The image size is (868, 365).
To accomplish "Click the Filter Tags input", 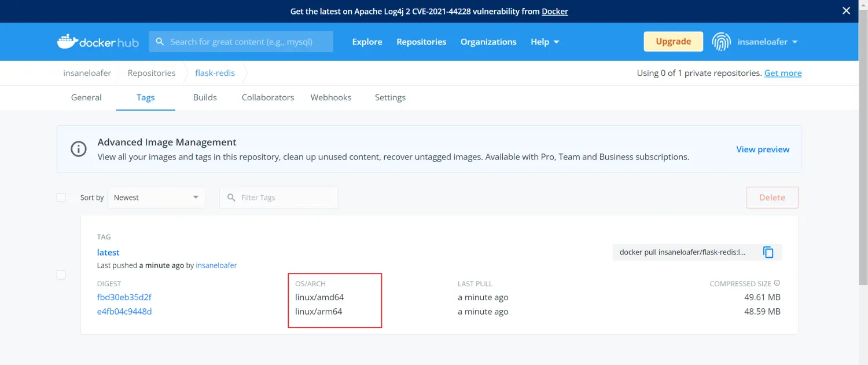I will tap(278, 198).
